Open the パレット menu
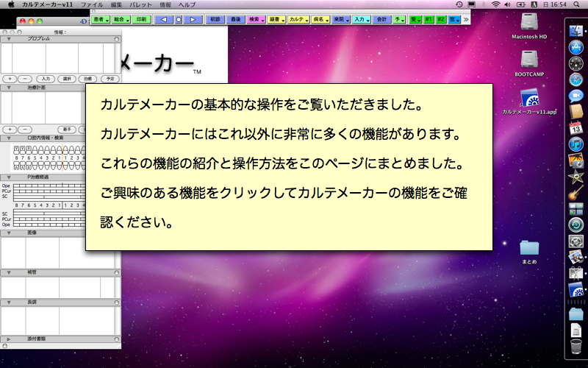 pyautogui.click(x=142, y=4)
